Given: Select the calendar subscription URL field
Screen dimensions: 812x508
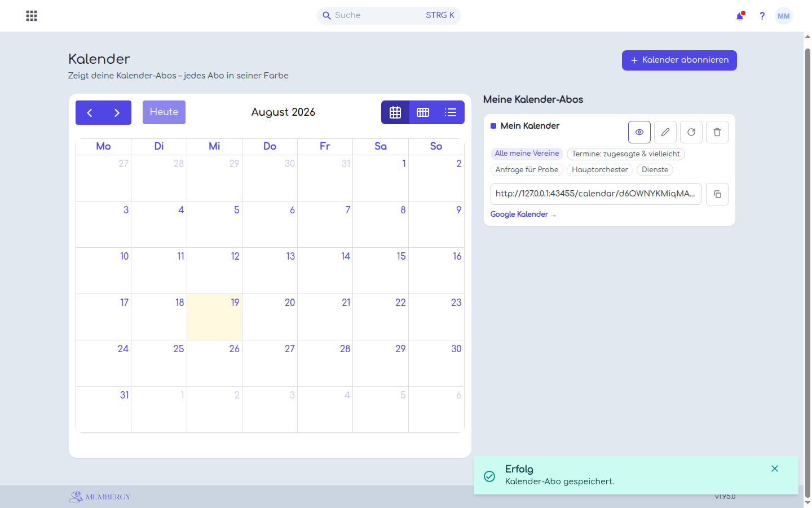Looking at the screenshot, I should [x=596, y=194].
